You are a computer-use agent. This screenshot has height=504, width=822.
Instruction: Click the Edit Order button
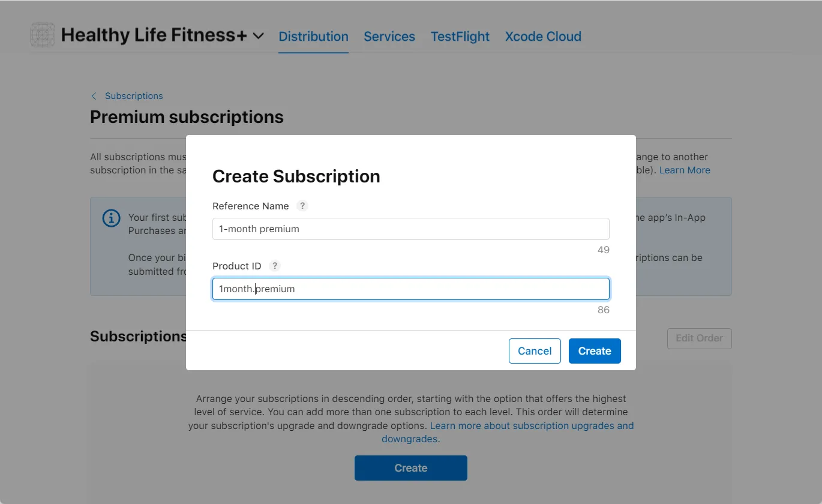click(699, 338)
